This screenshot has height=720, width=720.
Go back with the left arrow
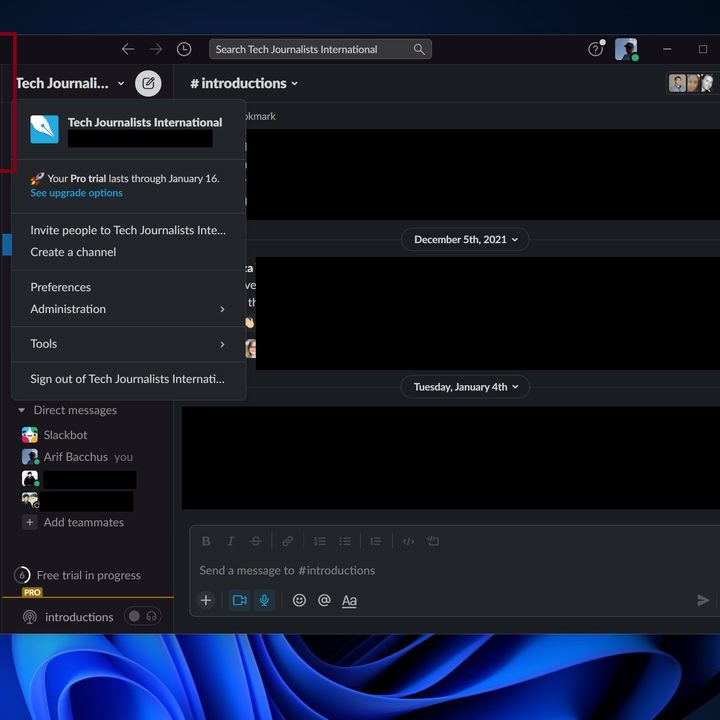click(x=128, y=49)
